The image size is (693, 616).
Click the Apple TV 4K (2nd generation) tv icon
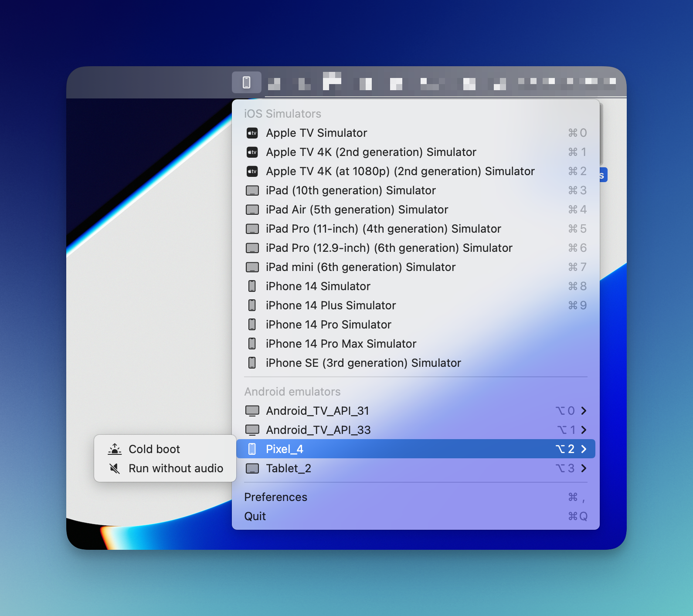pos(252,152)
